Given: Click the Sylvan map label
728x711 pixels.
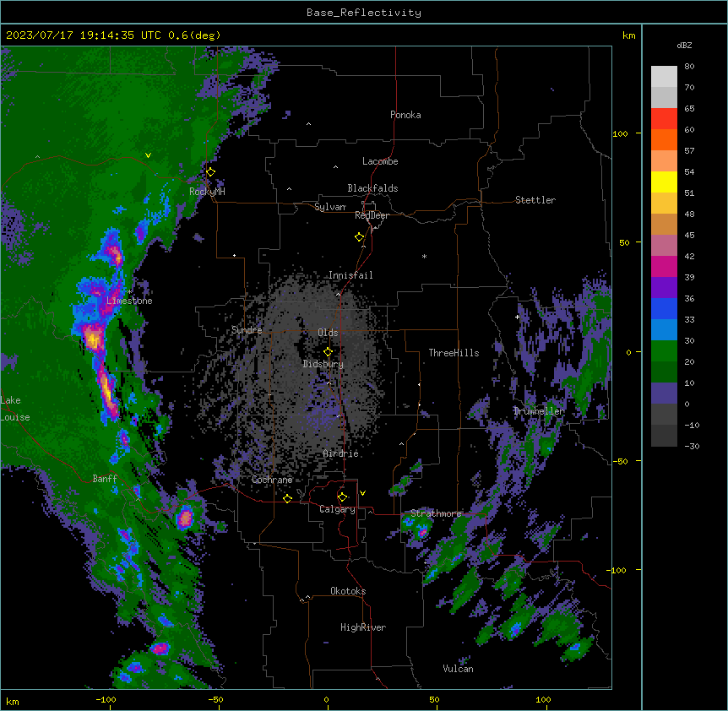Looking at the screenshot, I should coord(330,207).
